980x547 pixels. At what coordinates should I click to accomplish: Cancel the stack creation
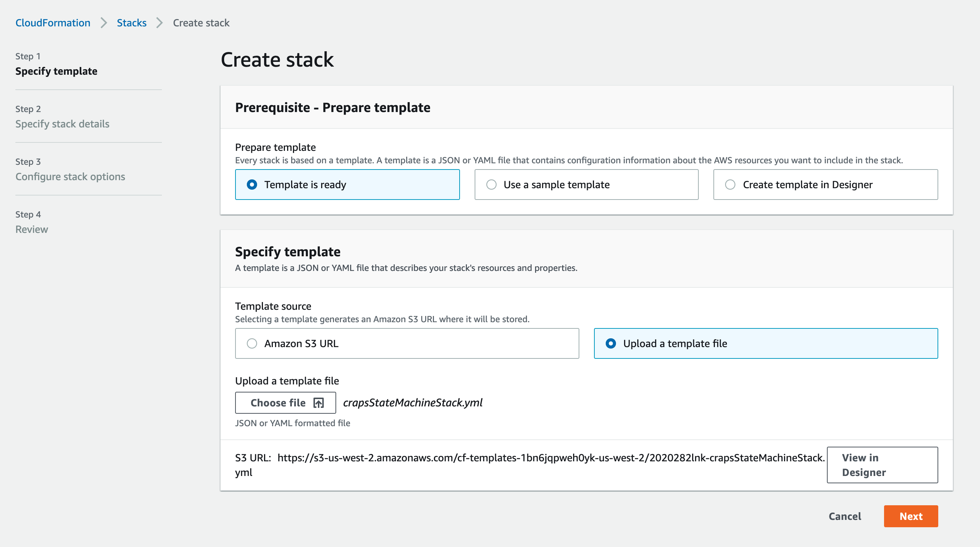click(x=844, y=516)
